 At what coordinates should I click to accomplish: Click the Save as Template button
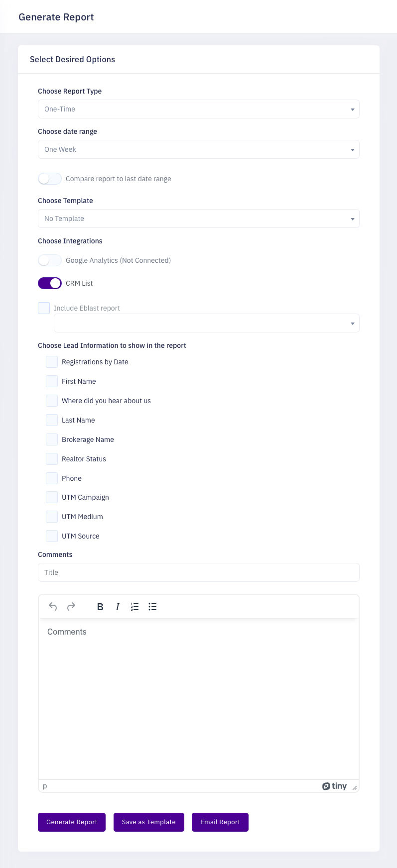click(x=149, y=822)
